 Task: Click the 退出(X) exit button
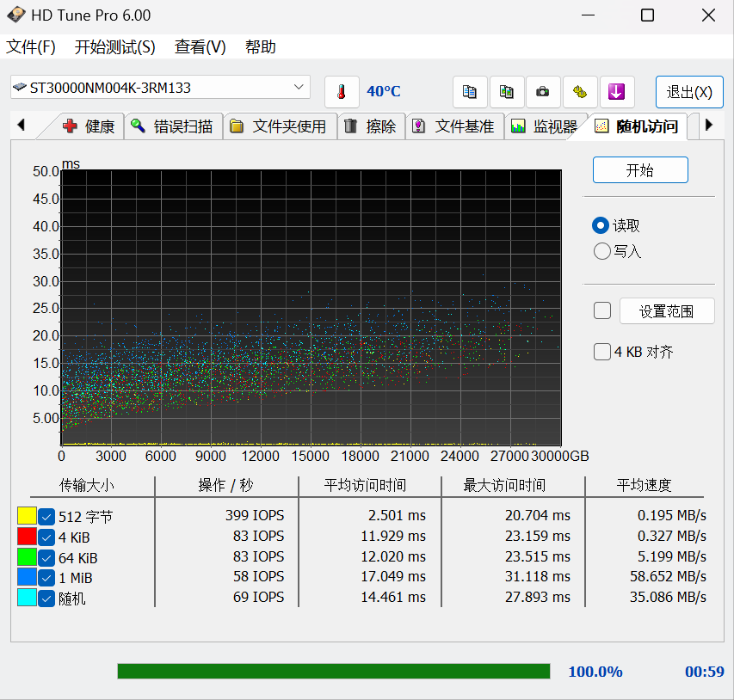(688, 92)
